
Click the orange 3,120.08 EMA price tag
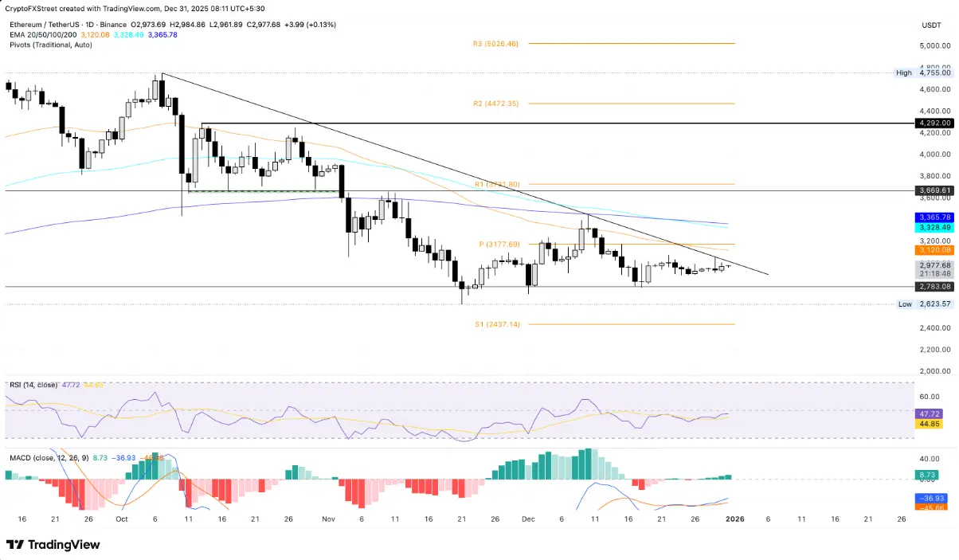(x=935, y=249)
